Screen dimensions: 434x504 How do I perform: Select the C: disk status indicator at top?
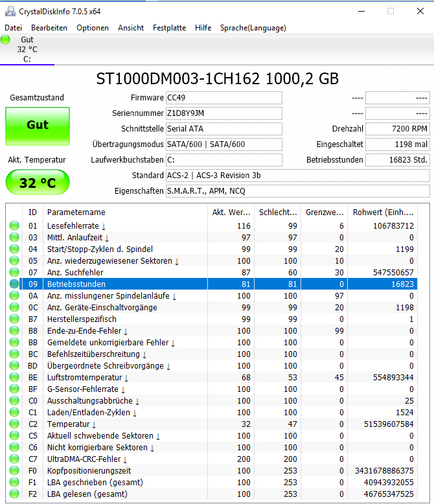(27, 49)
